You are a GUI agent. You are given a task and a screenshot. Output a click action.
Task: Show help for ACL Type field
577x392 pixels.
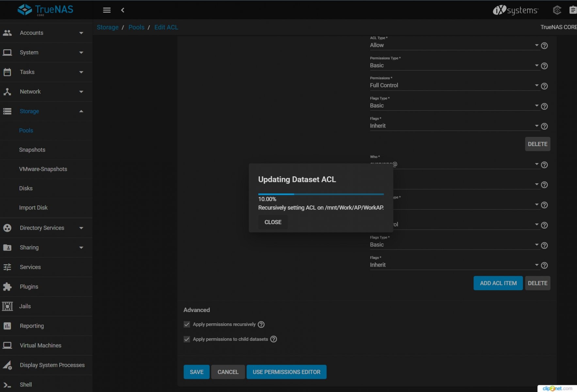(544, 46)
